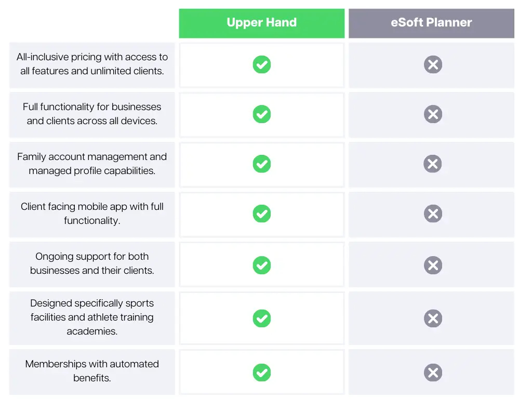
Task: Click Upper Hand checkmark for ongoing support
Action: [x=262, y=265]
